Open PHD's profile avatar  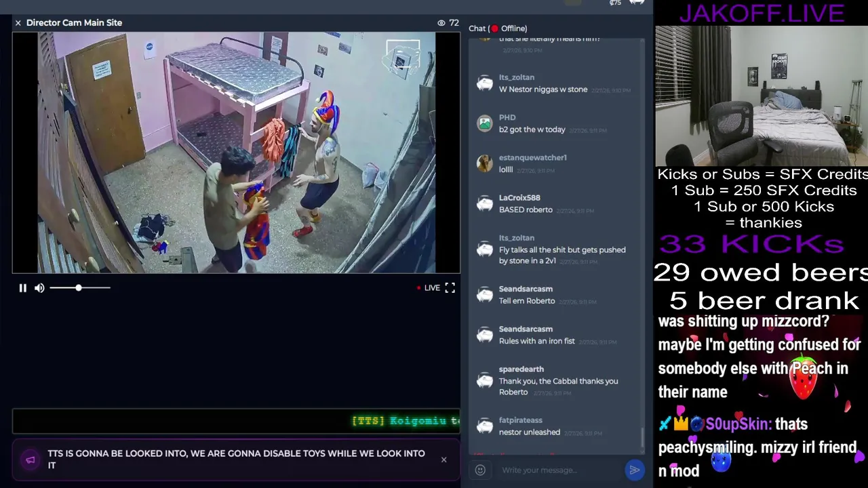(484, 123)
